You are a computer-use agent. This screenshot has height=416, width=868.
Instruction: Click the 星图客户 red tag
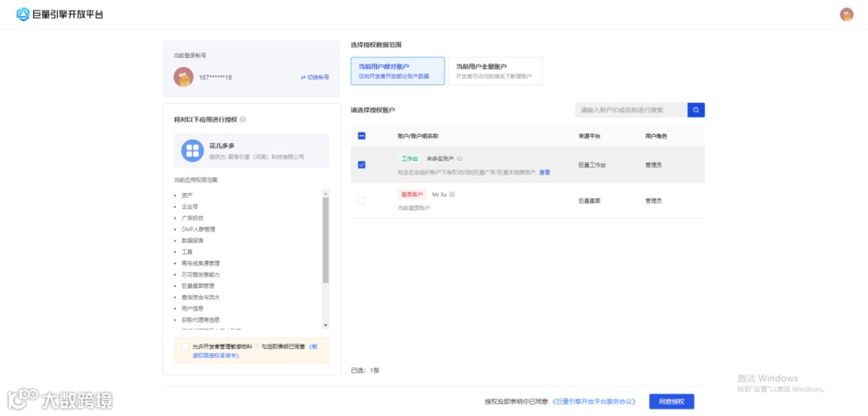point(411,195)
